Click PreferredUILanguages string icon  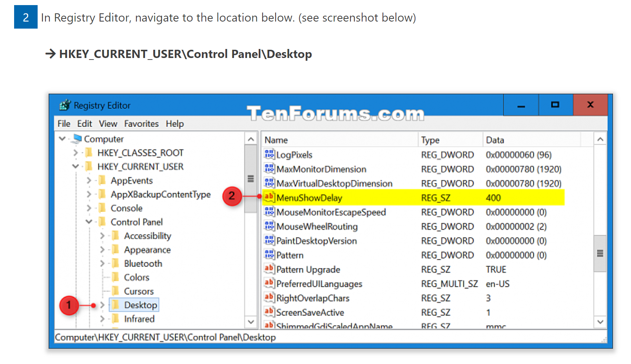(x=269, y=283)
